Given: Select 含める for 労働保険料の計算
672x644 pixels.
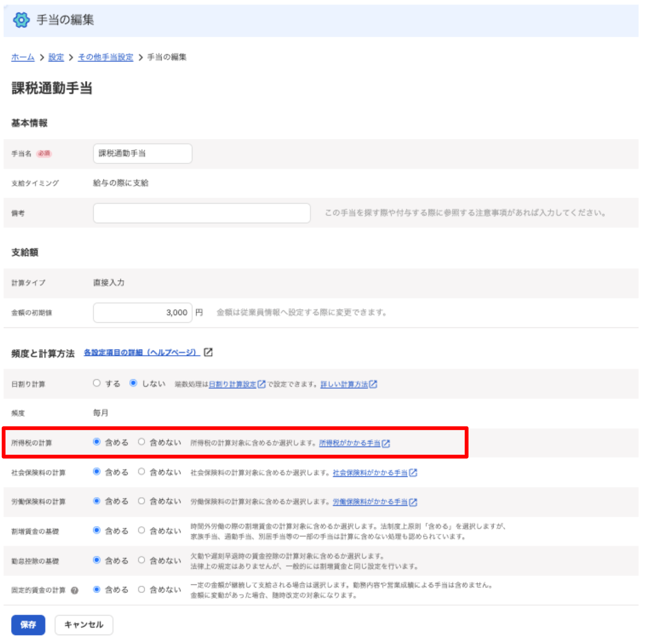Looking at the screenshot, I should pos(96,501).
